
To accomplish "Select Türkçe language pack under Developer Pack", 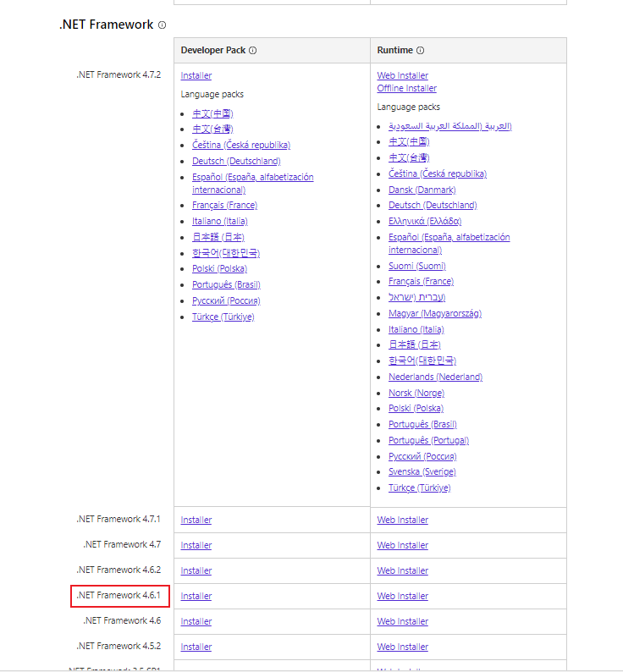I will (x=223, y=317).
